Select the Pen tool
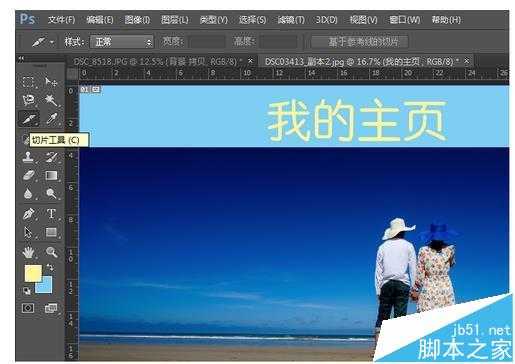 [28, 214]
